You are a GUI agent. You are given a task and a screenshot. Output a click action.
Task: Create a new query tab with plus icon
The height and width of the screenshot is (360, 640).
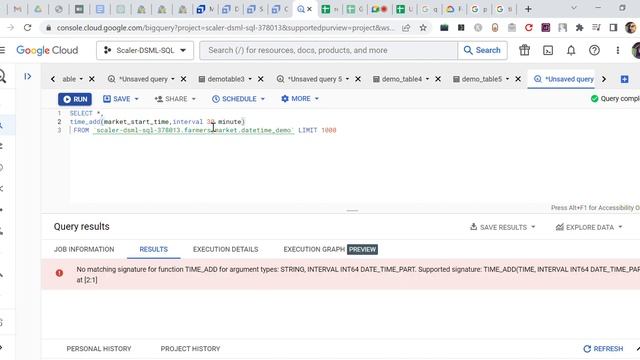[x=624, y=79]
